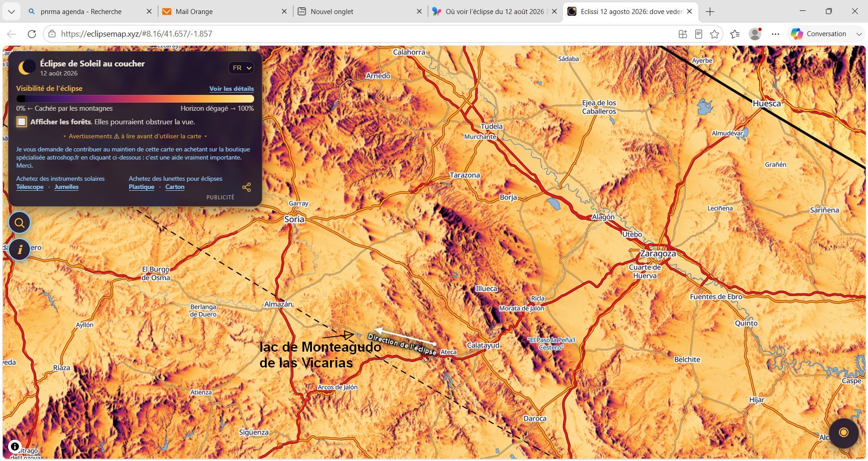The width and height of the screenshot is (868, 461).
Task: Restore down the browser window
Action: (829, 11)
